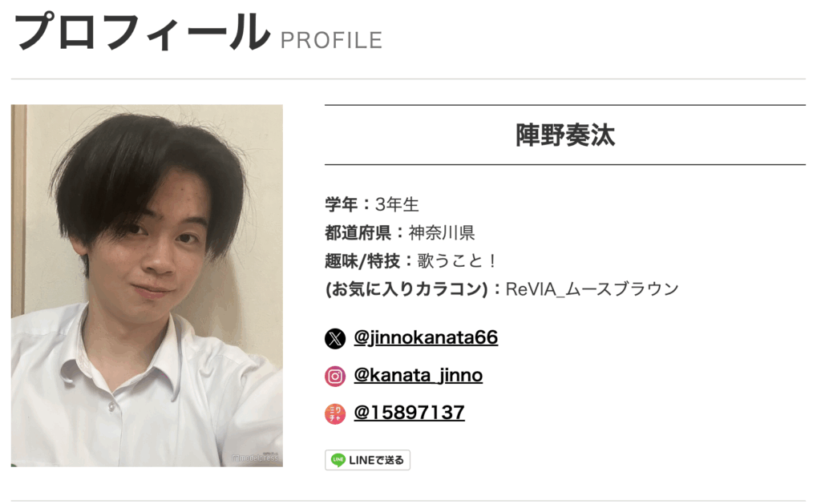
Task: Click the 神奈川県 prefecture value
Action: click(442, 232)
